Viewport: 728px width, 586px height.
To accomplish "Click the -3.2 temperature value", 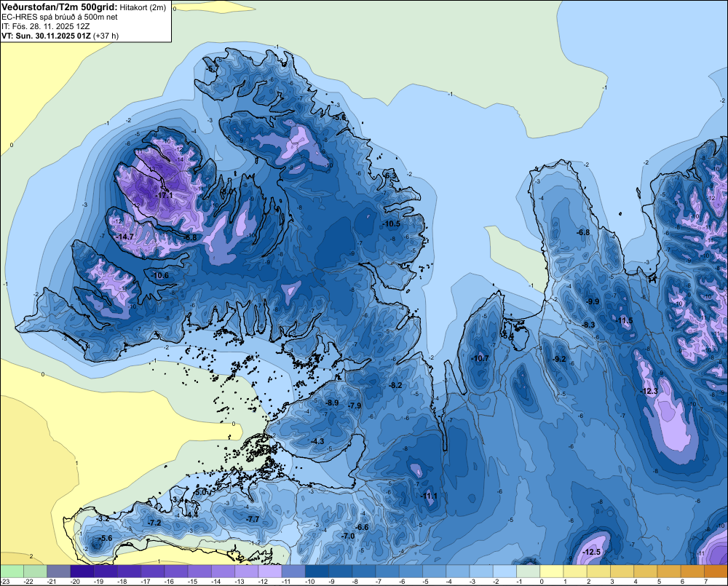I will 103,518.
